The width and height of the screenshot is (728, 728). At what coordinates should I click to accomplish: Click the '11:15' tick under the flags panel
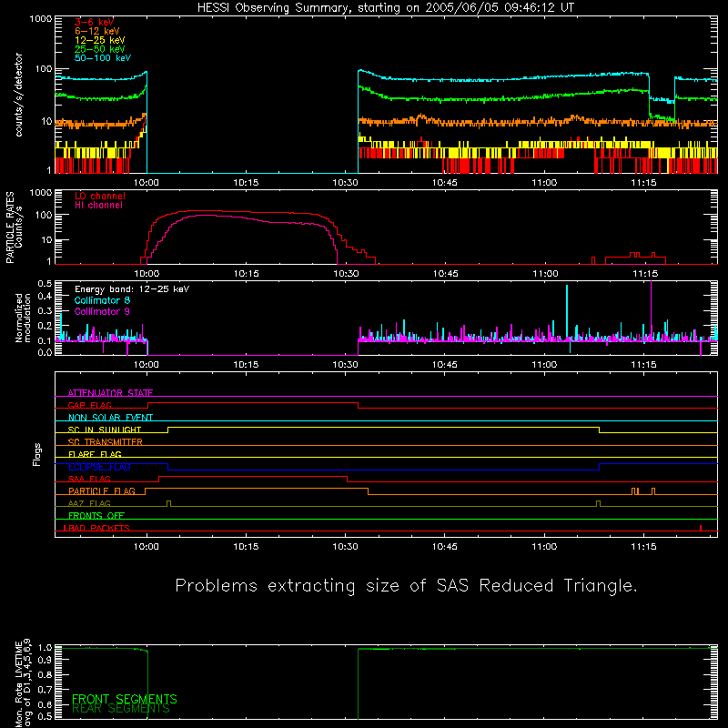(644, 547)
